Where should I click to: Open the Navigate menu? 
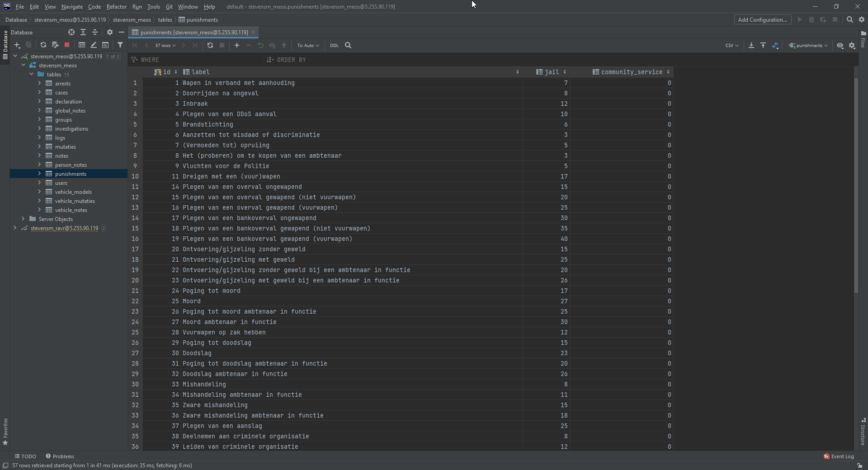72,6
